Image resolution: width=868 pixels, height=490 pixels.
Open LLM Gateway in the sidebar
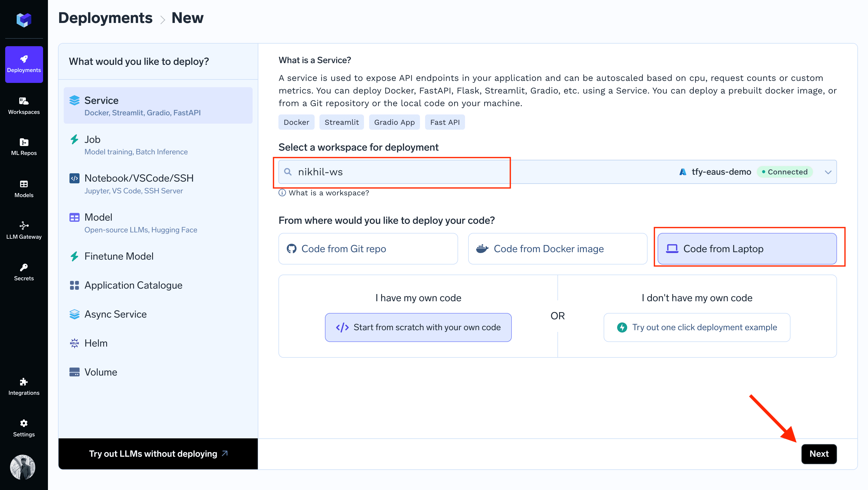[x=24, y=231]
